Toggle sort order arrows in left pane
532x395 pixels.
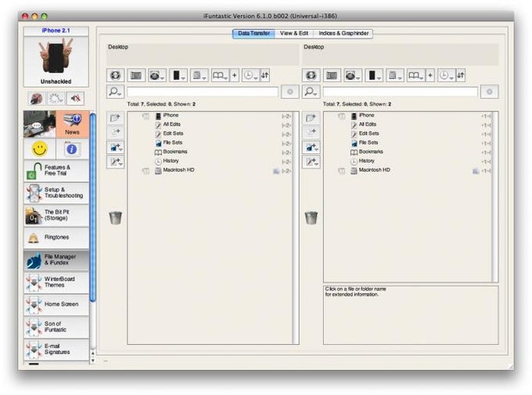[265, 75]
